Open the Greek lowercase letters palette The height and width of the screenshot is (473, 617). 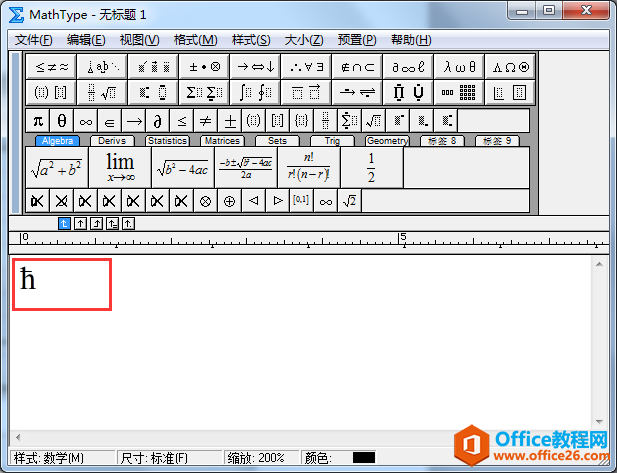pos(459,67)
